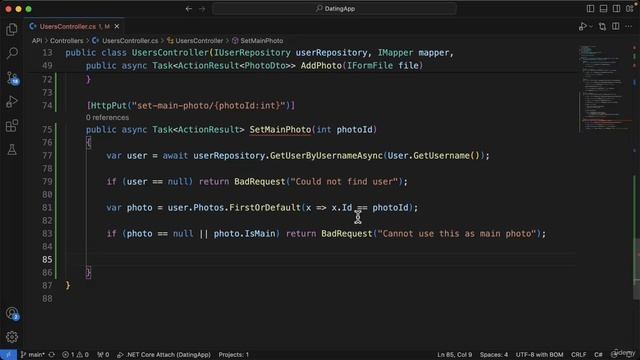The height and width of the screenshot is (360, 640).
Task: Click the DatingApp command center search box
Action: 334,9
